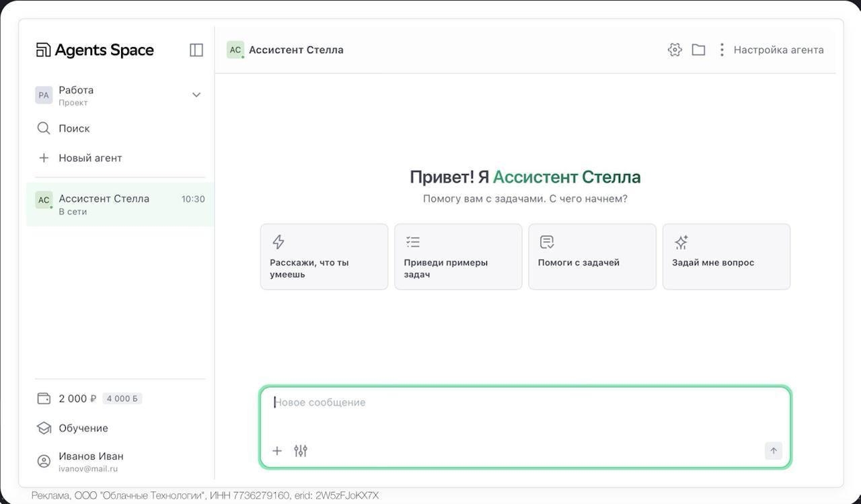
Task: Click the plus attach icon in message box
Action: (x=277, y=451)
